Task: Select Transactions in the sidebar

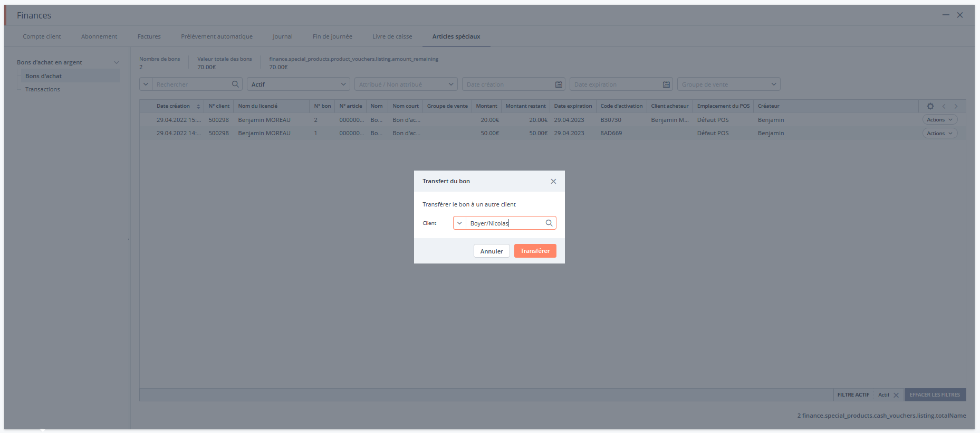Action: (43, 89)
